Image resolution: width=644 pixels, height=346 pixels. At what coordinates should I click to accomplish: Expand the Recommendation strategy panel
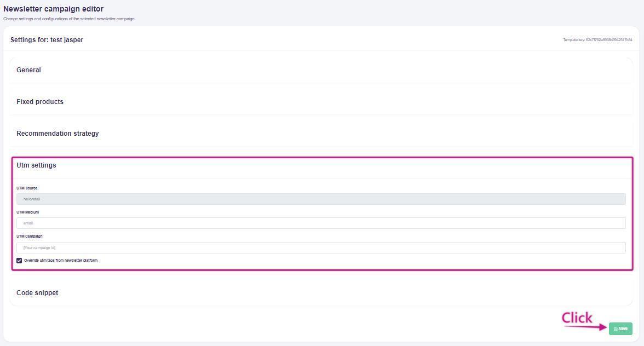point(58,134)
